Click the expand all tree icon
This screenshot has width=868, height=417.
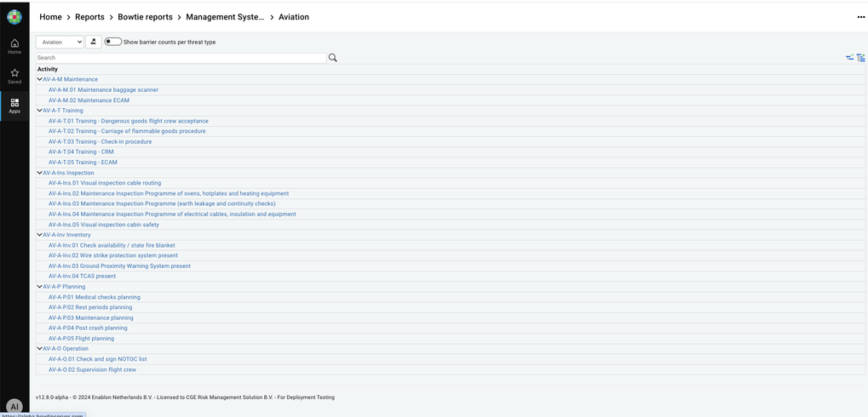point(860,58)
